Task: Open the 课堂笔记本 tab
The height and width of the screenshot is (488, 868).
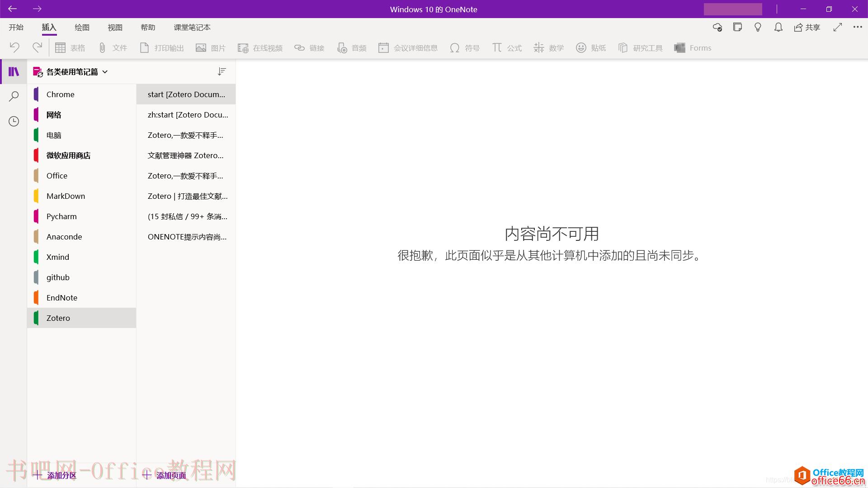Action: point(192,28)
